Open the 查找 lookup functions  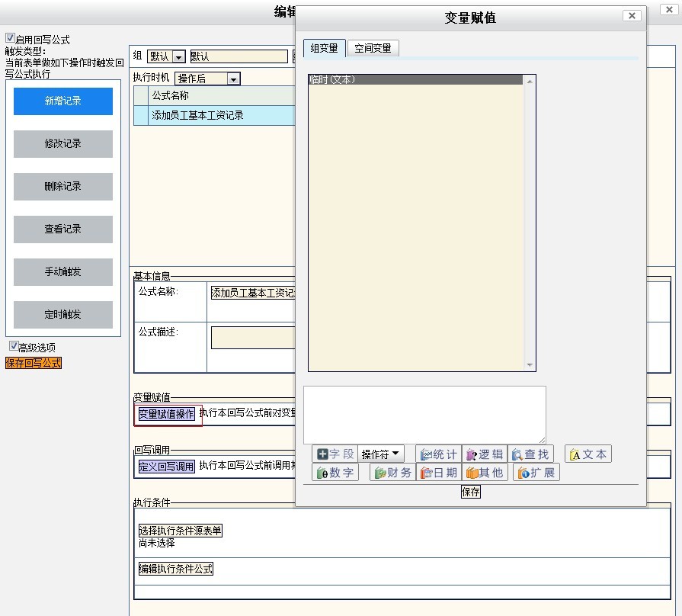pyautogui.click(x=530, y=454)
